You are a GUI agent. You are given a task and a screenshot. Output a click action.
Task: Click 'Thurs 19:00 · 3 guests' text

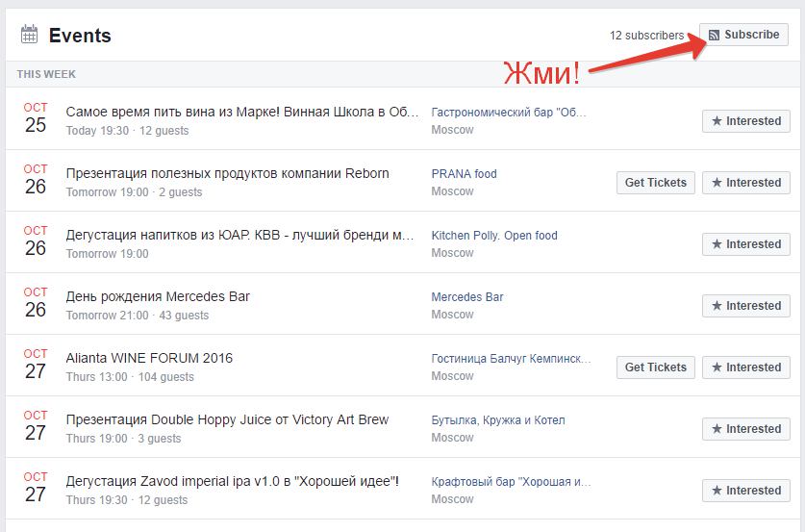[x=124, y=439]
